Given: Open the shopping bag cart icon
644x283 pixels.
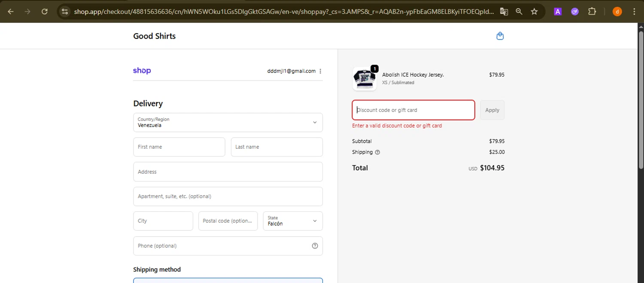Looking at the screenshot, I should [x=500, y=36].
